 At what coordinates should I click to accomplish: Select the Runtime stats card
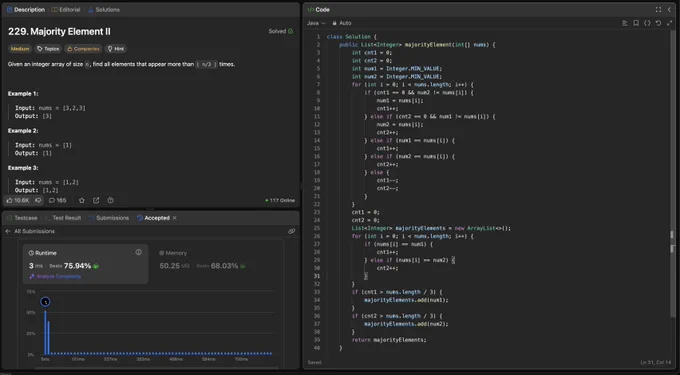click(85, 264)
